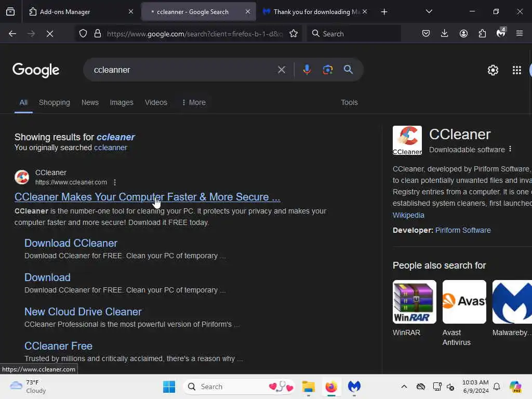Click the Google logo
Viewport: 532px width, 399px height.
36,70
